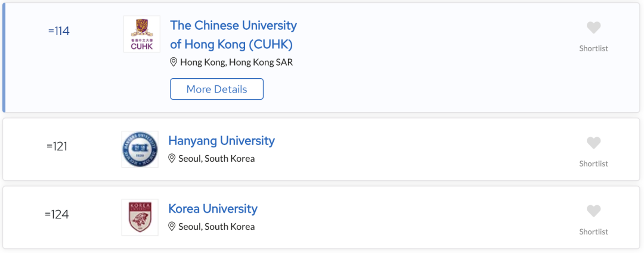Screen dimensions: 644x253
Task: Click the CUHK logo thumbnail
Action: pyautogui.click(x=142, y=34)
